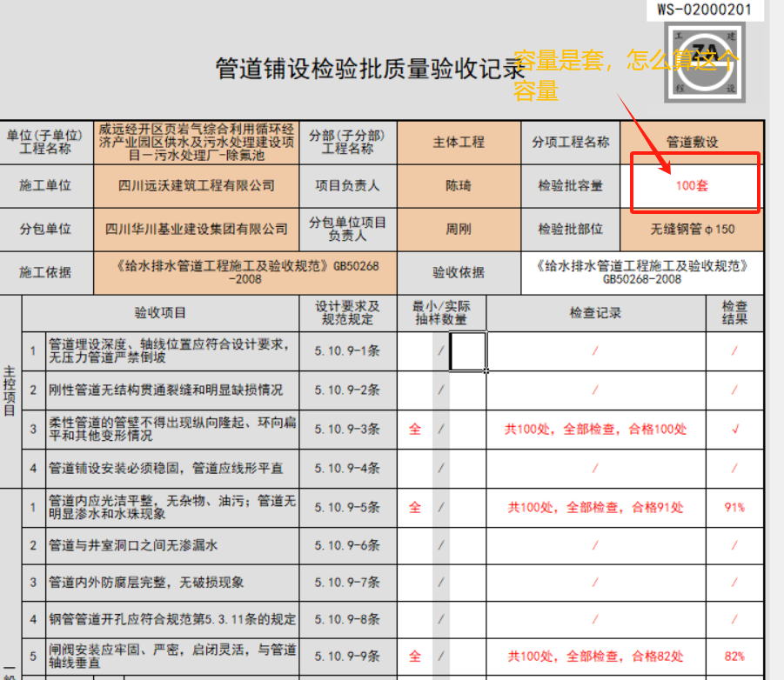Click record 共100处,全部检查,合格100处
784x680 pixels.
pyautogui.click(x=595, y=430)
